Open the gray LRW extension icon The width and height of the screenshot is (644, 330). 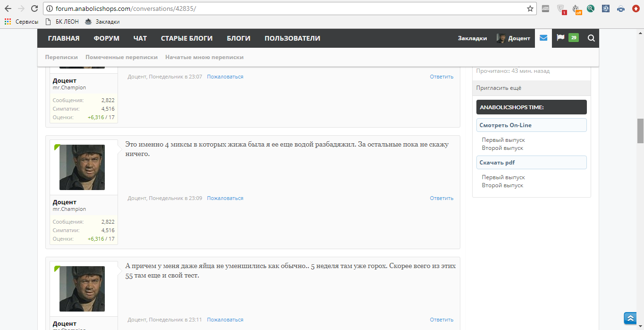545,9
